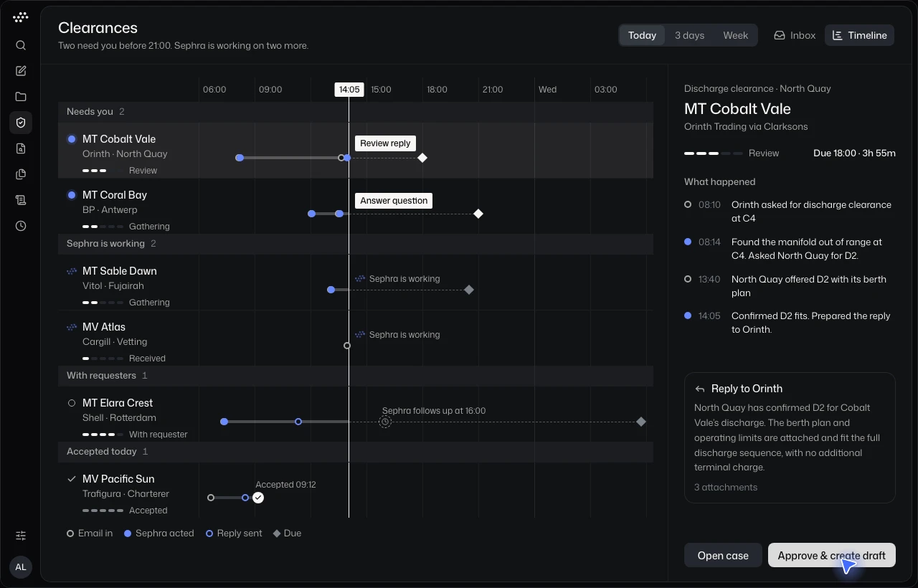Click Approve & create draft button
The width and height of the screenshot is (918, 588).
(832, 555)
